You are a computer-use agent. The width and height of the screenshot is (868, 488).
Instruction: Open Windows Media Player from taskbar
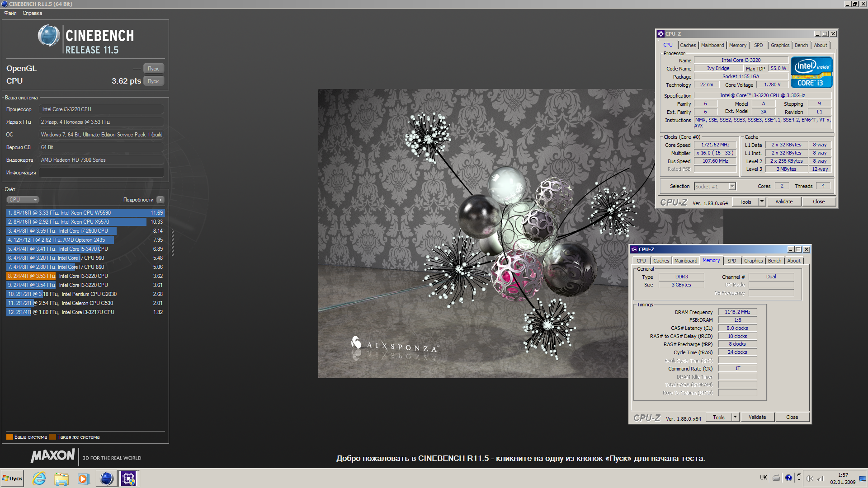[x=83, y=479]
